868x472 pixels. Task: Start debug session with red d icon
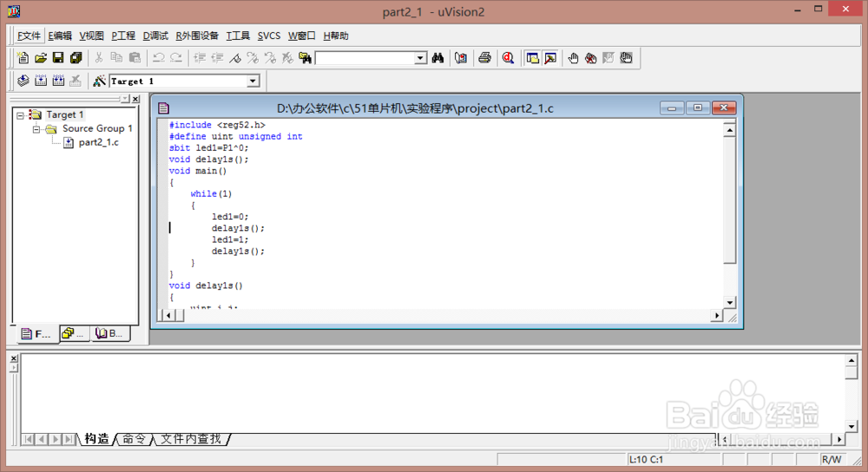coord(508,57)
